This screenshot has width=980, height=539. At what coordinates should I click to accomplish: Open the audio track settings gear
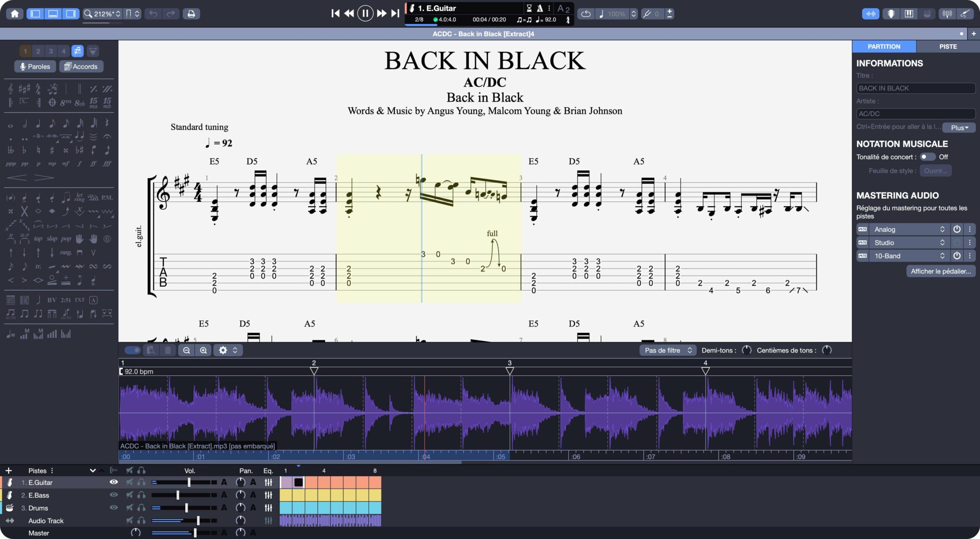223,350
